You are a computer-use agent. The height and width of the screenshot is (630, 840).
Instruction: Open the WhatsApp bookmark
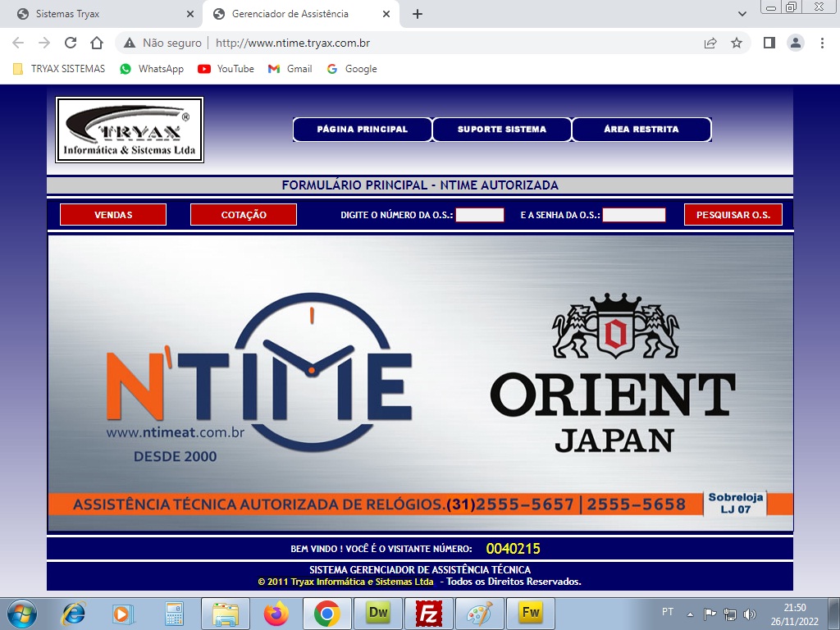tap(152, 69)
